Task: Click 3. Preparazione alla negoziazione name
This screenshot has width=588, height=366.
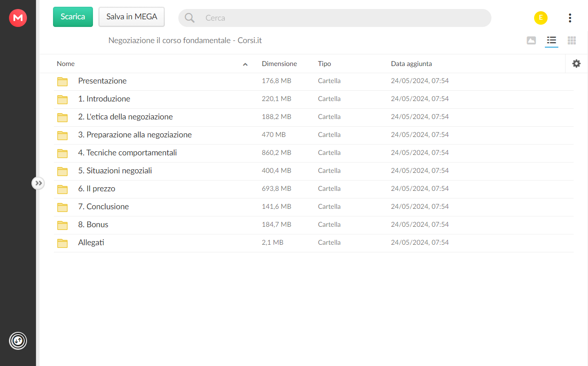Action: (135, 135)
